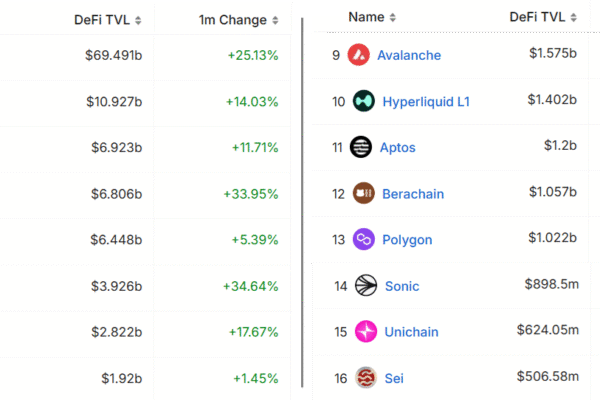600x400 pixels.
Task: Open the Avalanche chain link
Action: 409,55
